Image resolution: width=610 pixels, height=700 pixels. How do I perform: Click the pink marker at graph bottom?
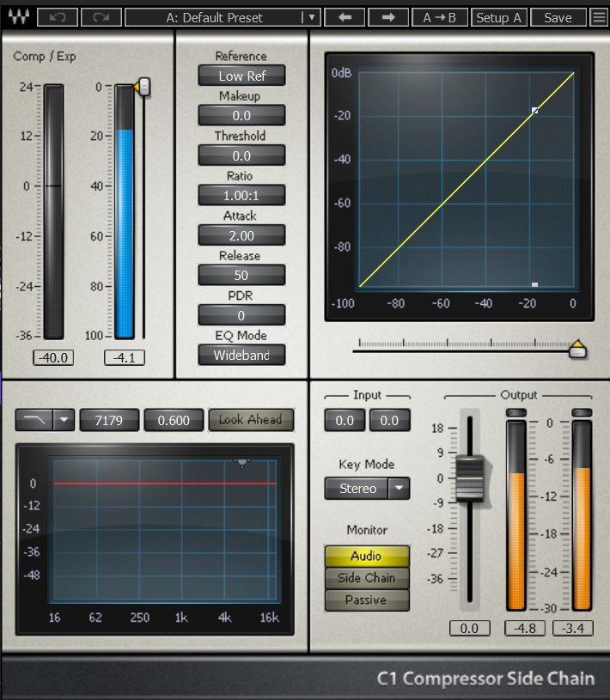click(534, 284)
